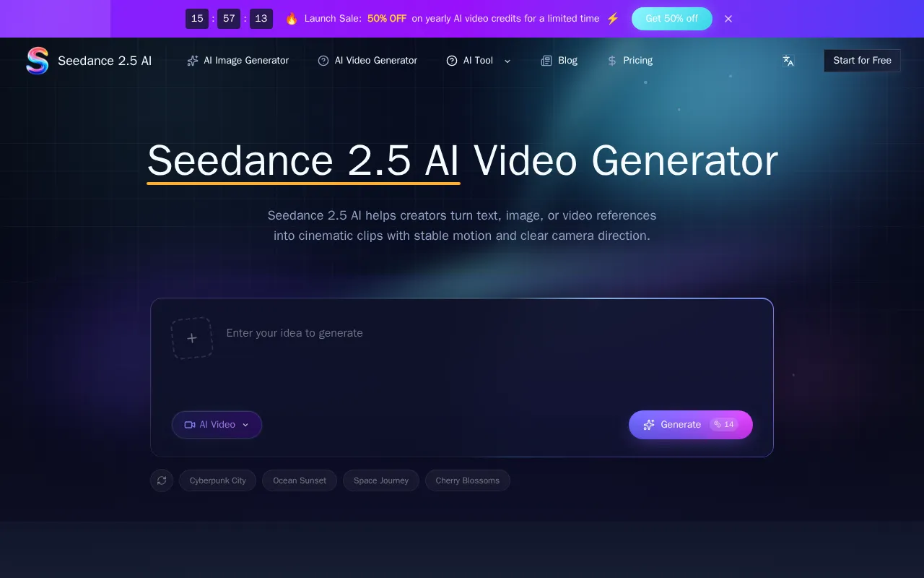Click the dashed plus upload box
The image size is (924, 578).
[x=192, y=338]
